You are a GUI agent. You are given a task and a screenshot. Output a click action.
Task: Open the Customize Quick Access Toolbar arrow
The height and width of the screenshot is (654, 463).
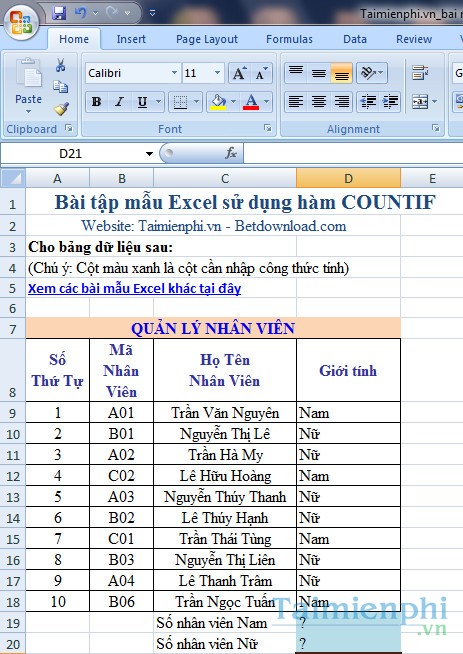point(152,13)
